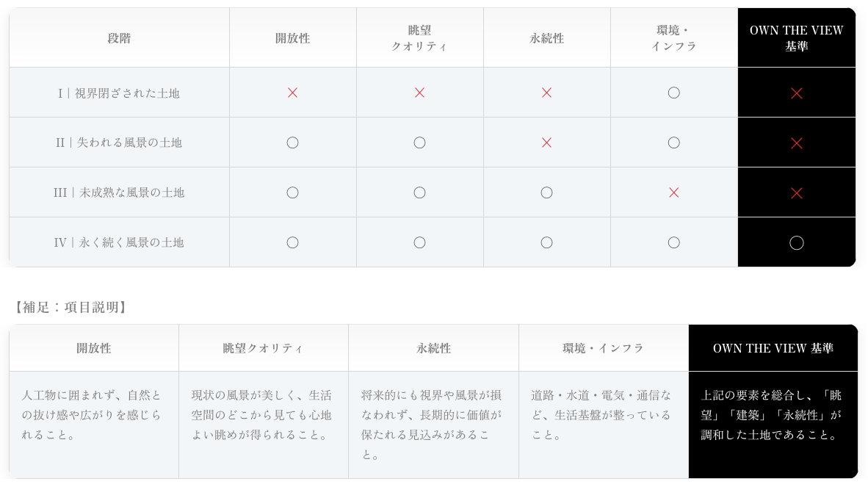
Task: Click the 永続性 header in the supplementary table
Action: click(x=433, y=348)
